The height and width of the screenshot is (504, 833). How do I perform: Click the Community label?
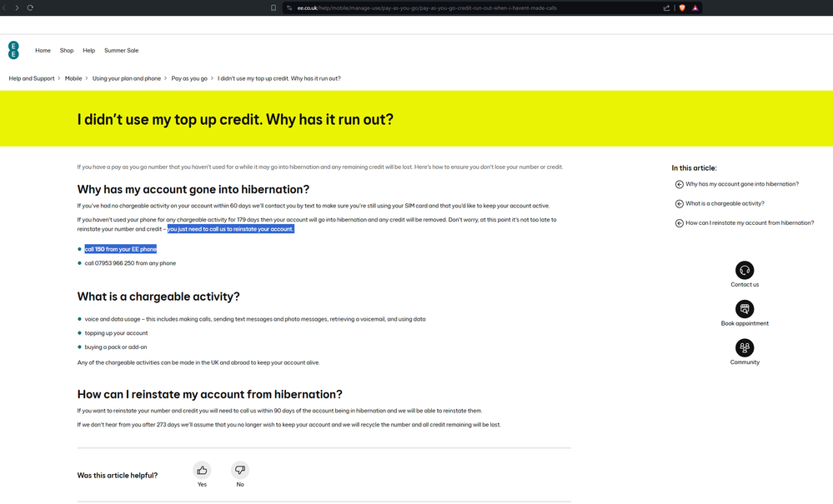tap(745, 362)
